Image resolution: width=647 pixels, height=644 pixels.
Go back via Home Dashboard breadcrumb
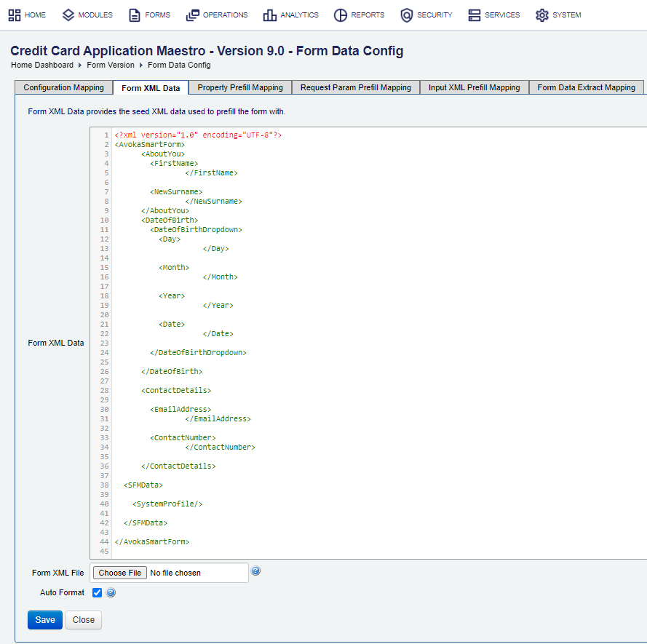click(x=41, y=64)
